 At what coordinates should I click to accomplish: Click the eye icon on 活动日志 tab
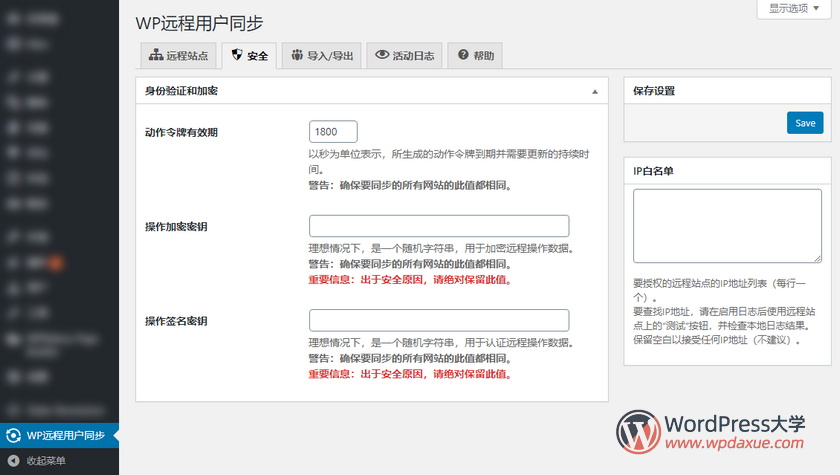pyautogui.click(x=382, y=56)
